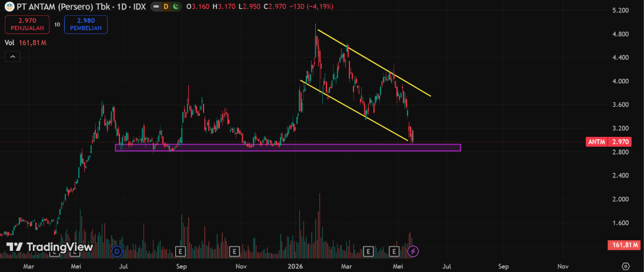The image size is (644, 272).
Task: Open chart settings gear at the bottom right
Action: (x=626, y=266)
